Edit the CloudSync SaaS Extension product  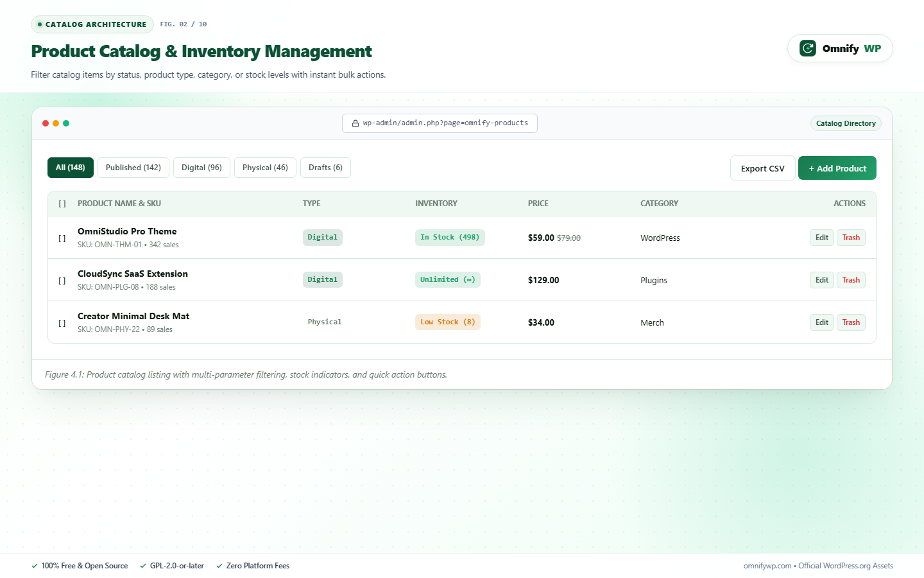pyautogui.click(x=822, y=280)
